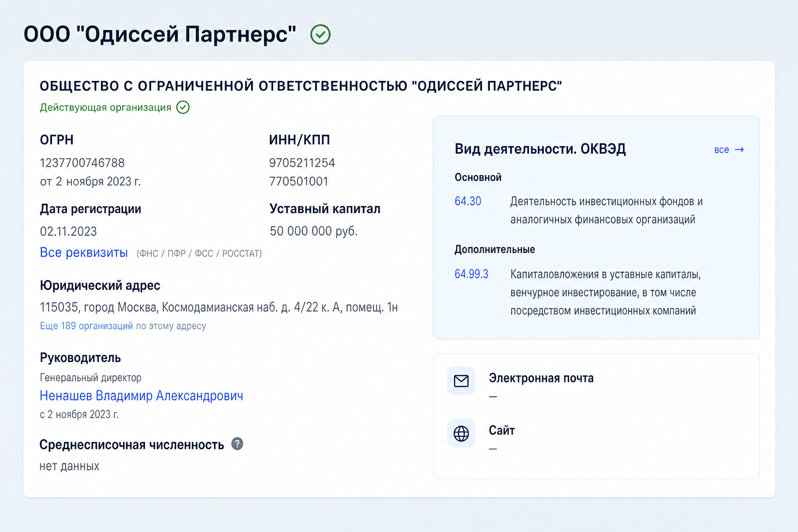The width and height of the screenshot is (798, 532).
Task: Click the нет данных value
Action: [70, 466]
